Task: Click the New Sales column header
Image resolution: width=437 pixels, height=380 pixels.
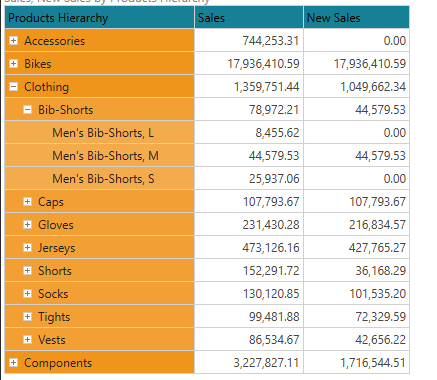Action: tap(356, 17)
